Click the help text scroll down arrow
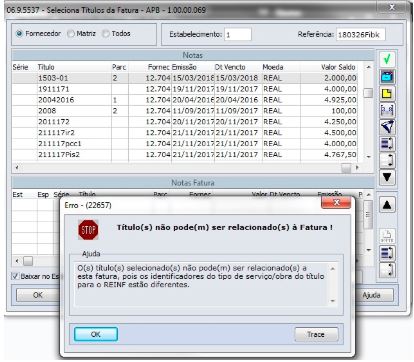The height and width of the screenshot is (362, 414). pos(332,301)
